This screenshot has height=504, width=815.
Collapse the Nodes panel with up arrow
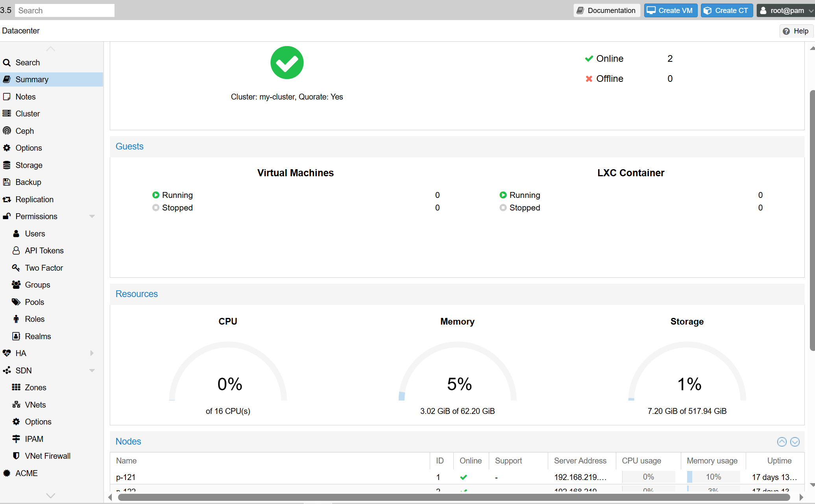click(782, 442)
